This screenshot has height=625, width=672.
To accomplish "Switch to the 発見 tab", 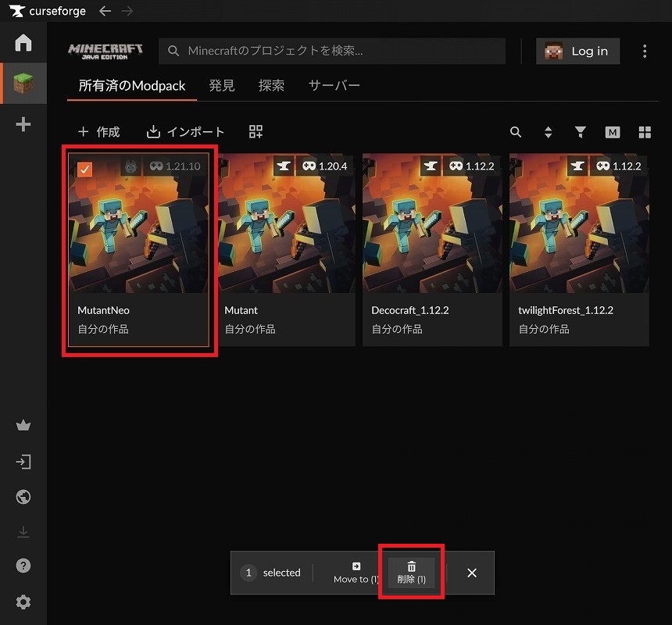I will (222, 85).
